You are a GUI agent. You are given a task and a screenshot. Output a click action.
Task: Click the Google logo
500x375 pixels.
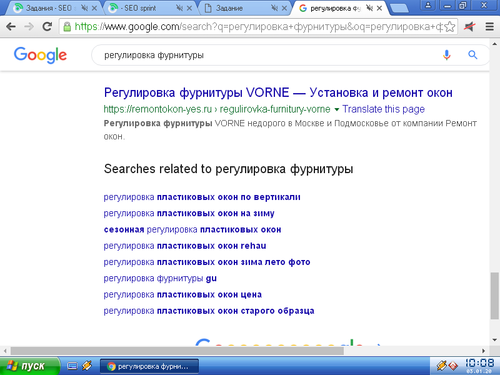pyautogui.click(x=40, y=55)
